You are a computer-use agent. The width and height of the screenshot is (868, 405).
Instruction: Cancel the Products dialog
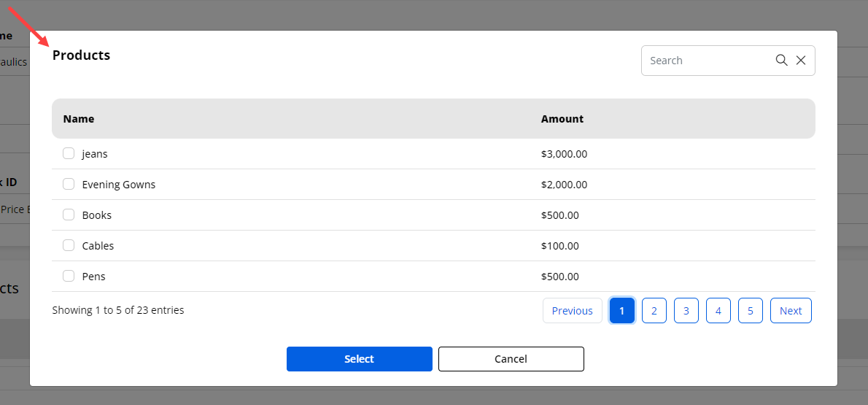(x=511, y=359)
